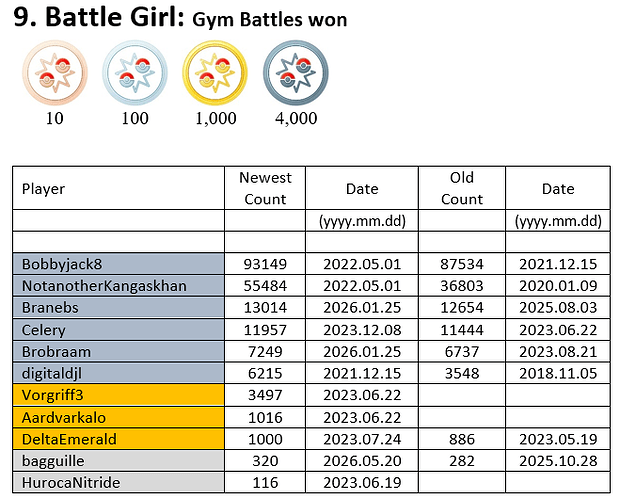Click the bronze Battle Girl medal icon
620x499 pixels.
click(55, 73)
